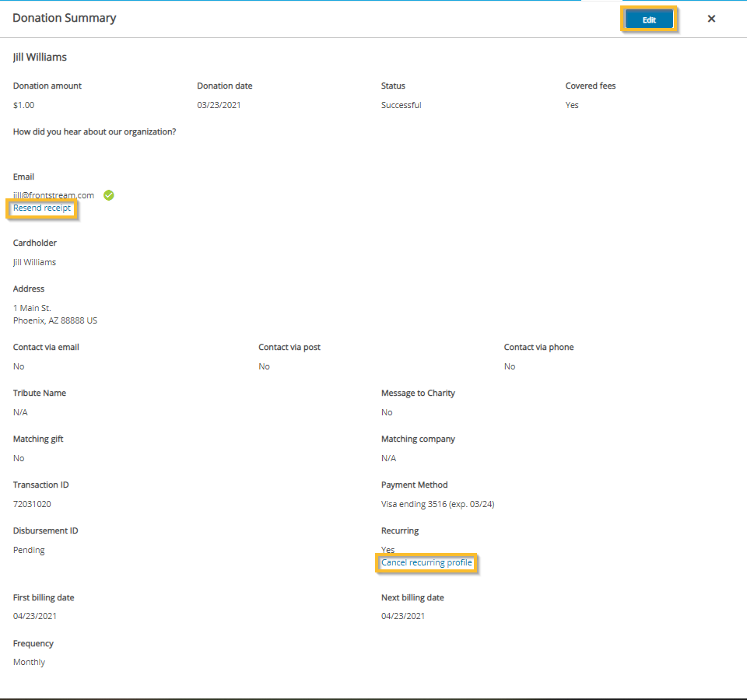The width and height of the screenshot is (747, 700).
Task: Click the Cardholder label
Action: click(34, 243)
